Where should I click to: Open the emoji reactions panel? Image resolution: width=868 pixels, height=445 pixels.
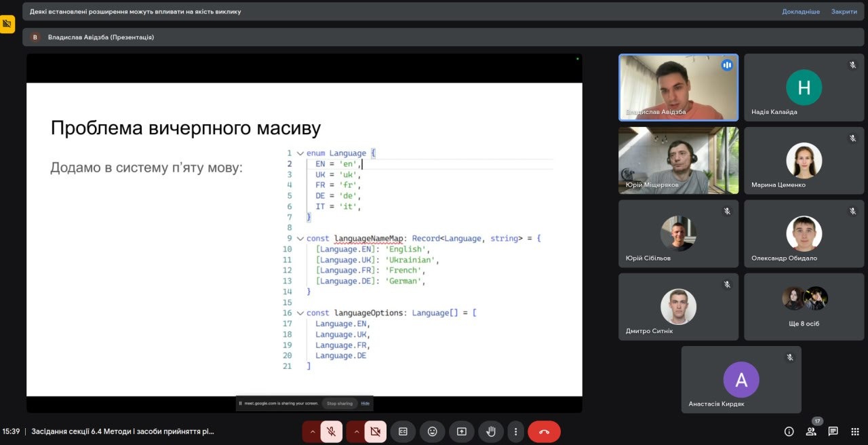pos(432,431)
